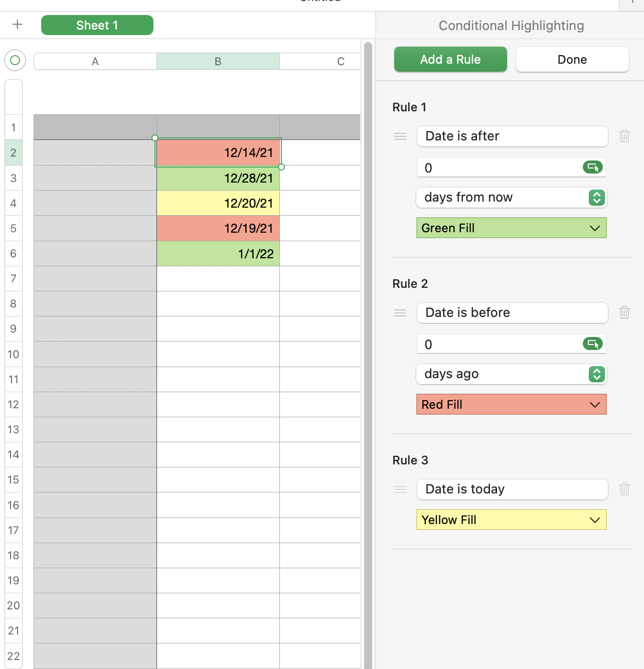Delete Rule 2 with its trash icon
Viewport: 644px width, 669px height.
624,312
